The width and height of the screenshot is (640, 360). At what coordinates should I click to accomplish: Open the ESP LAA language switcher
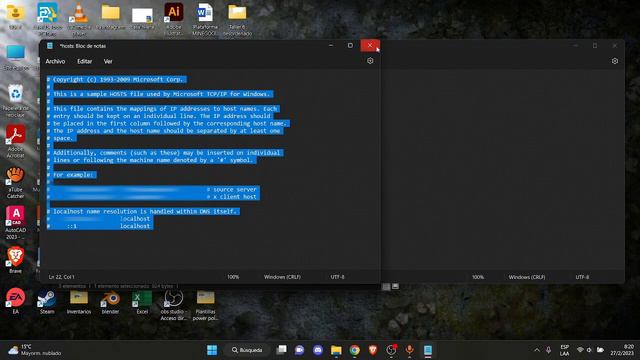coord(564,350)
